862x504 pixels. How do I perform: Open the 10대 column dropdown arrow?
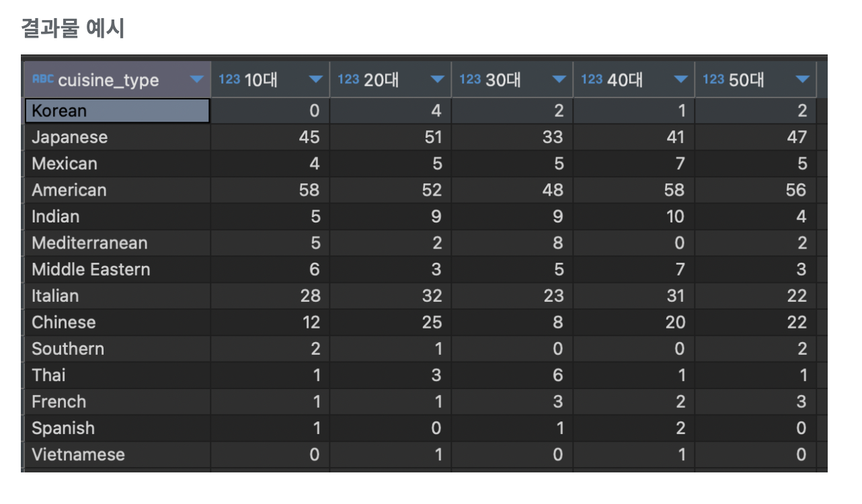click(x=315, y=80)
